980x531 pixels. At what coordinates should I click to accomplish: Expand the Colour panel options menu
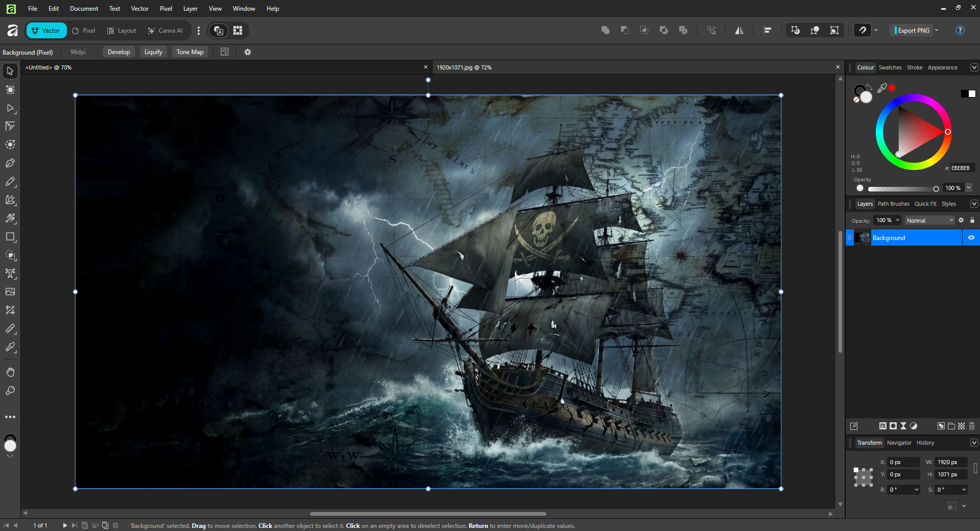[x=974, y=67]
